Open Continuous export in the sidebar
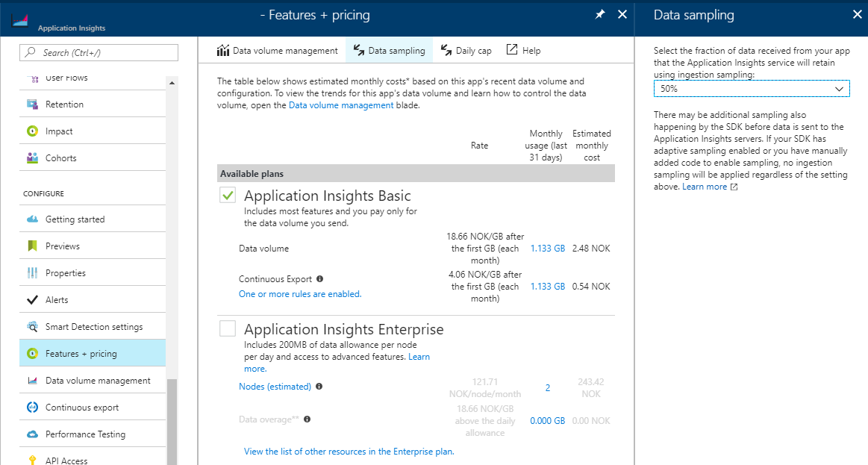The width and height of the screenshot is (868, 465). point(93,408)
